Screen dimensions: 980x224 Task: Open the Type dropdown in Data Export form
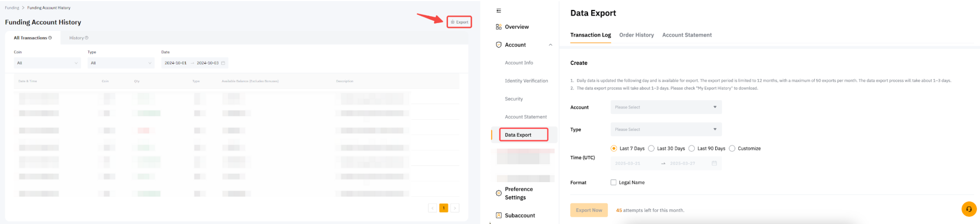666,129
